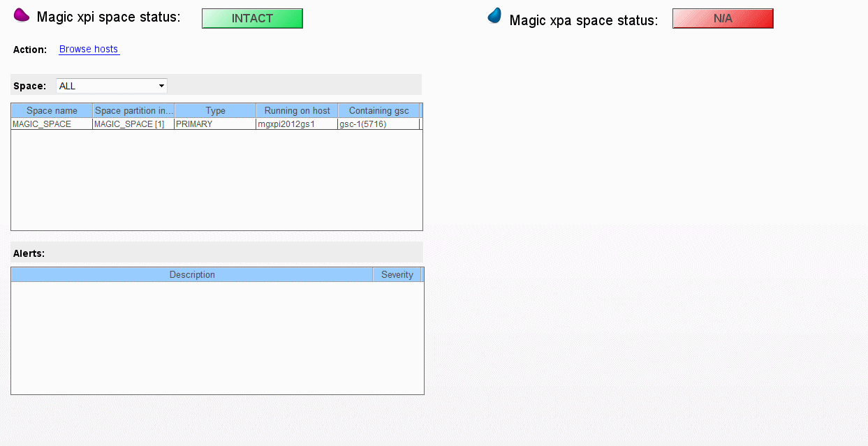Select the mgxpi2012gs1 host cell
The width and height of the screenshot is (868, 446).
297,124
